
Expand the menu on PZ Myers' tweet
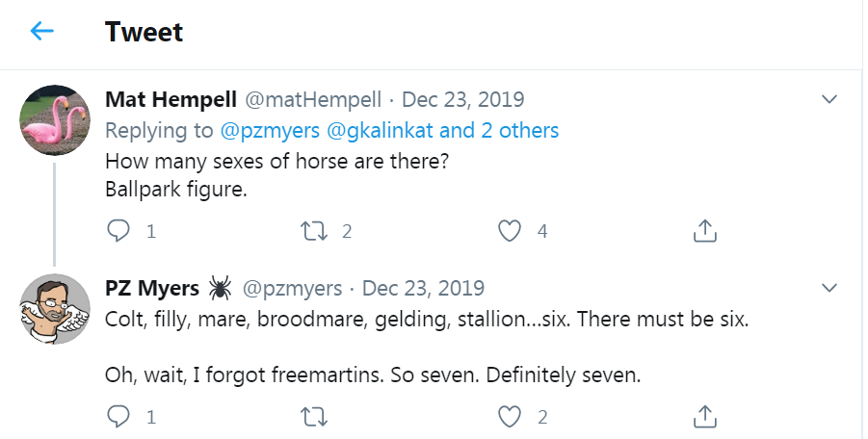point(829,288)
